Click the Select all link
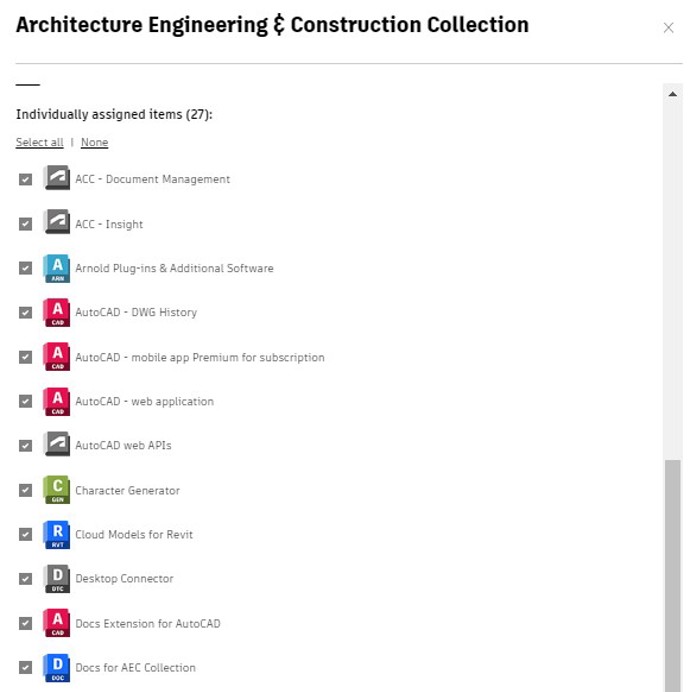Viewport: 690px width, 692px height. (x=40, y=143)
